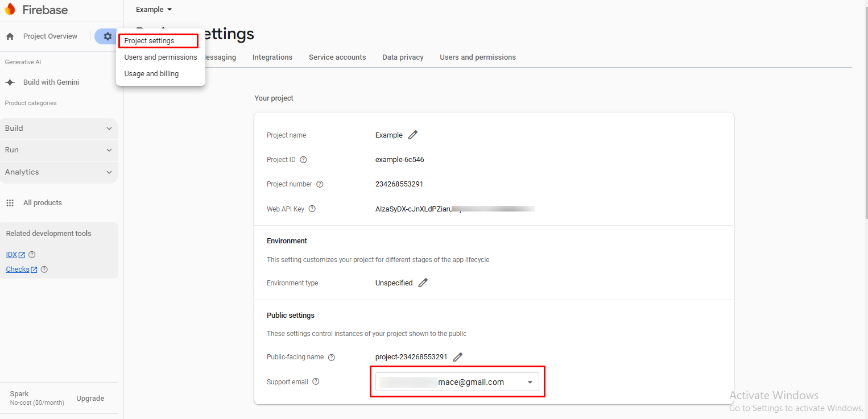Select Project settings menu item
Image resolution: width=868 pixels, height=419 pixels.
pos(158,41)
